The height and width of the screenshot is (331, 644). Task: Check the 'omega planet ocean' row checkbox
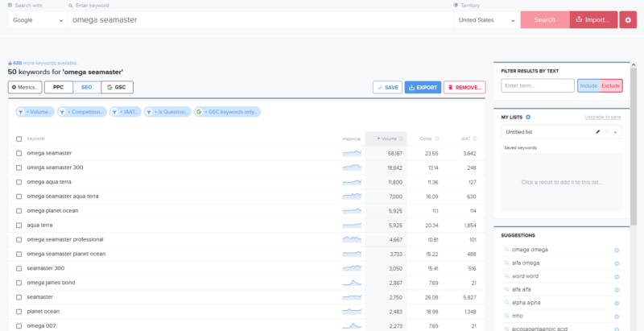[19, 210]
